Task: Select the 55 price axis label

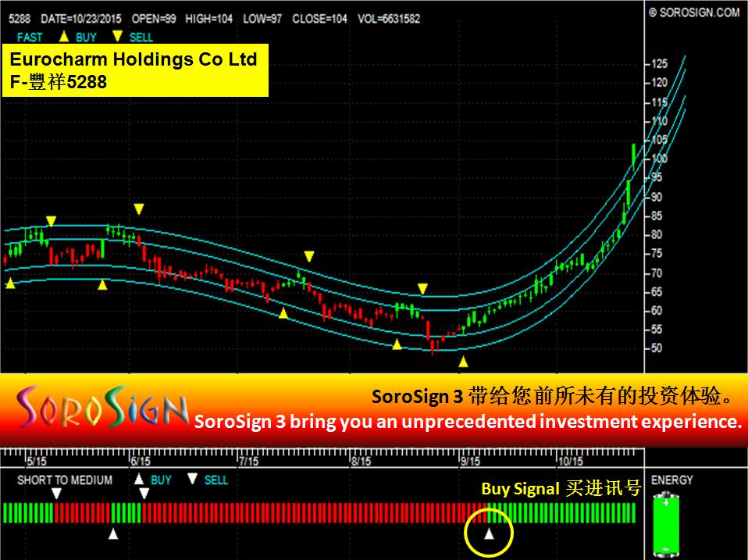Action: [657, 330]
